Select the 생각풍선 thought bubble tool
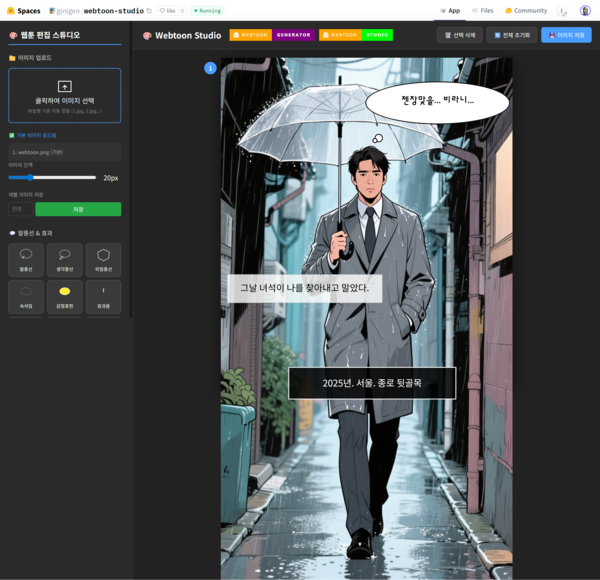Screen dimensions: 600x580 [64, 260]
